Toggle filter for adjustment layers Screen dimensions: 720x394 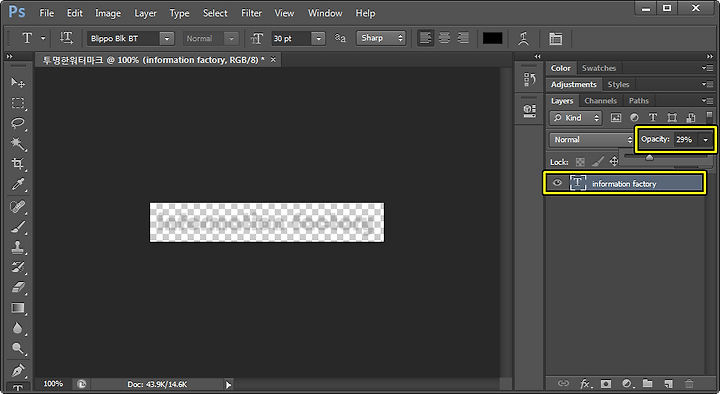tap(634, 118)
